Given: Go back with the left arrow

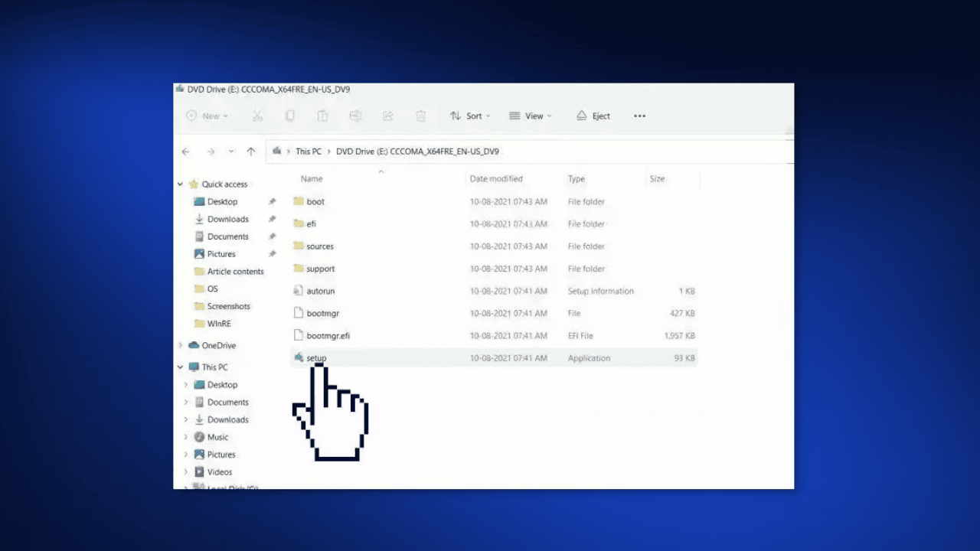Looking at the screenshot, I should 185,152.
